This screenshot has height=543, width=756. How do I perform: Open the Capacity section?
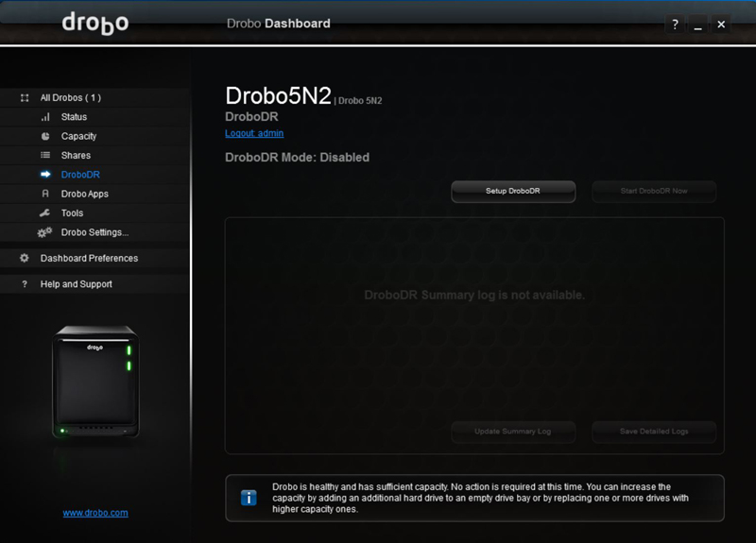coord(78,136)
